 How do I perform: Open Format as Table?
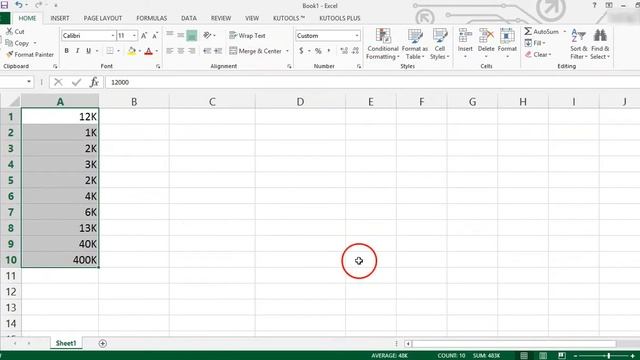[415, 44]
